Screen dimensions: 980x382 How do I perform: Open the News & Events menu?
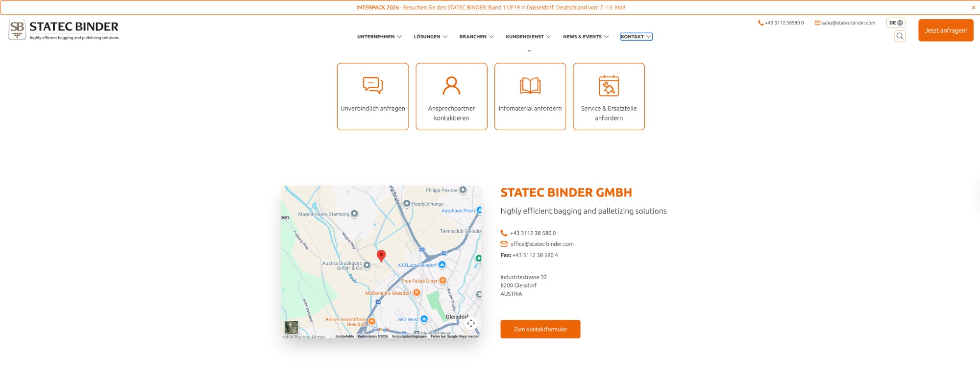[582, 37]
